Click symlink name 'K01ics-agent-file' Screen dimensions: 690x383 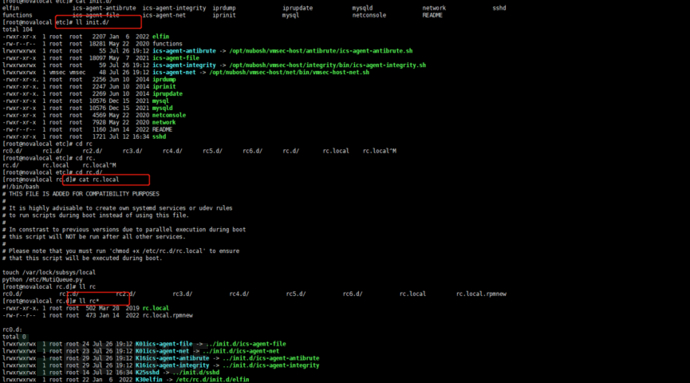tap(164, 344)
